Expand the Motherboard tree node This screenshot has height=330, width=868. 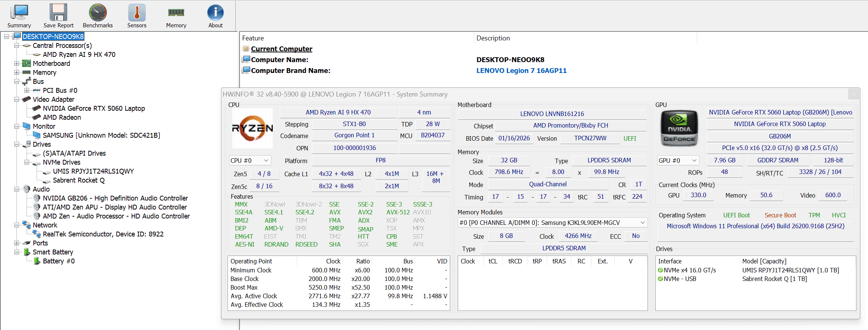[16, 64]
